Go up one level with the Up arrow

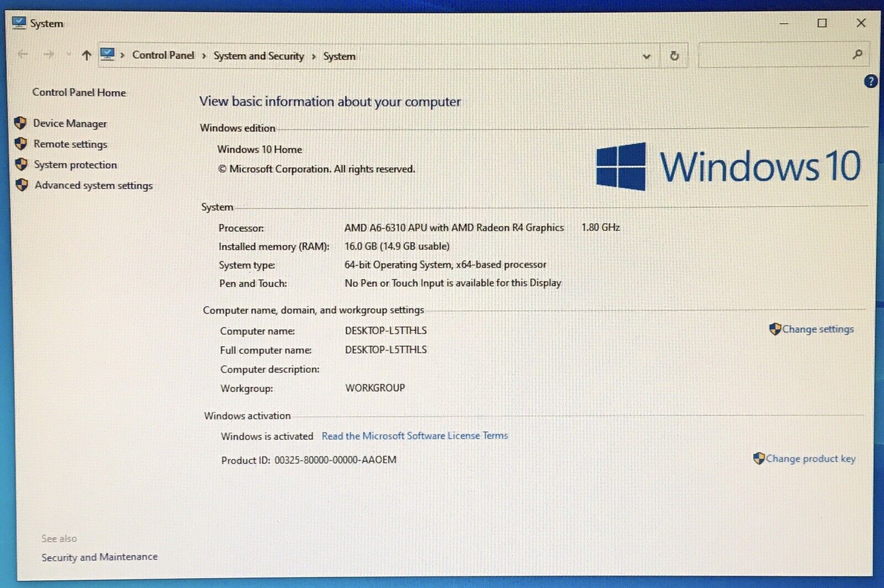[x=86, y=55]
